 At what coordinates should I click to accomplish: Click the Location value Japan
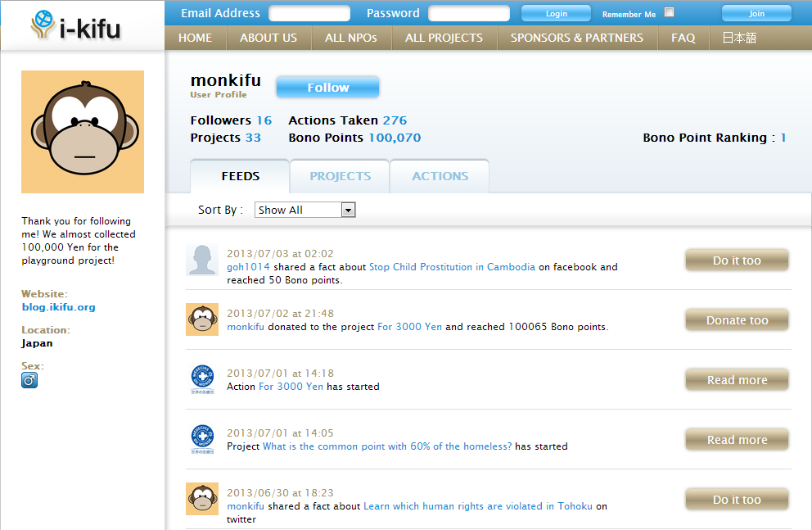(x=37, y=343)
